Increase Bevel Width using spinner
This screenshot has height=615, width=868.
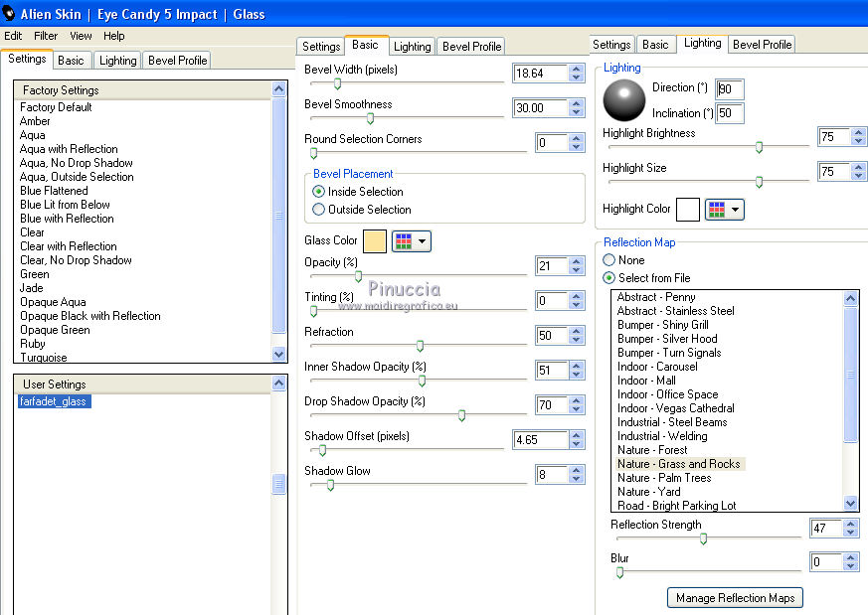coord(577,70)
